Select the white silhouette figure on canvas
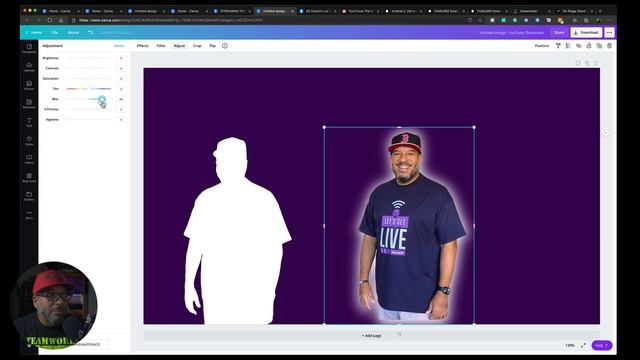Viewport: 640px width, 360px height. pyautogui.click(x=237, y=231)
